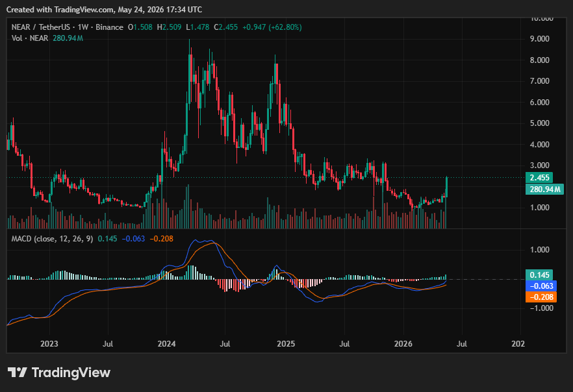573x392 pixels.
Task: Click the 5.000 price axis label
Action: (x=539, y=123)
